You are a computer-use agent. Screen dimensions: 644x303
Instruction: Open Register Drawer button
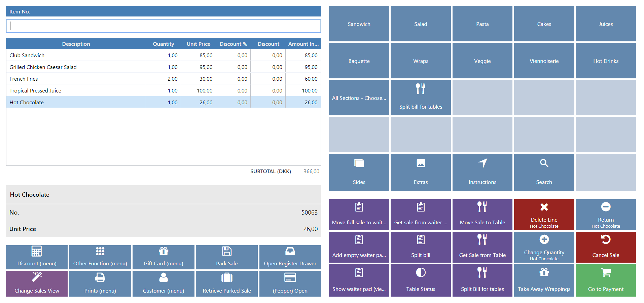290,257
